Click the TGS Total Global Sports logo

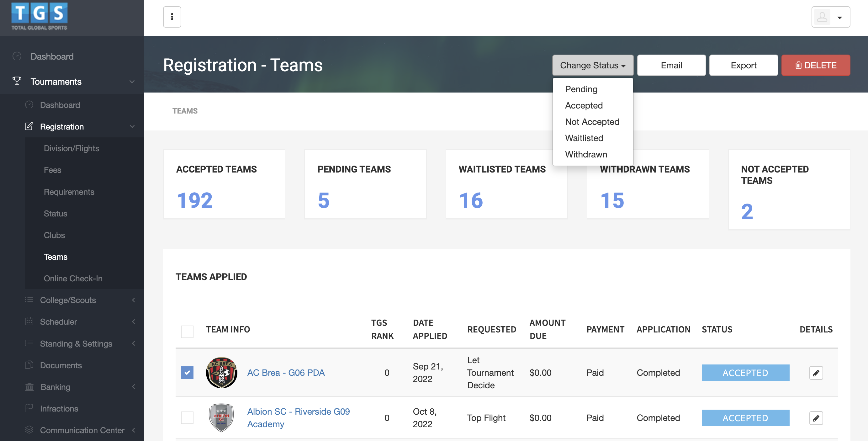40,17
